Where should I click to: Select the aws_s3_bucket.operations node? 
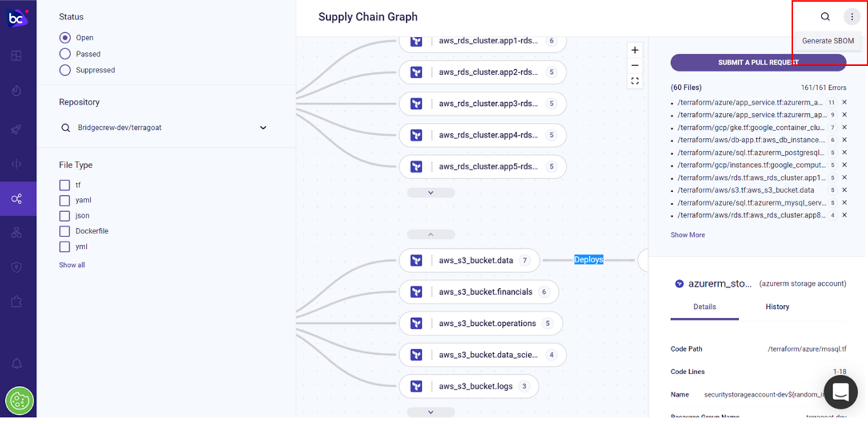480,324
